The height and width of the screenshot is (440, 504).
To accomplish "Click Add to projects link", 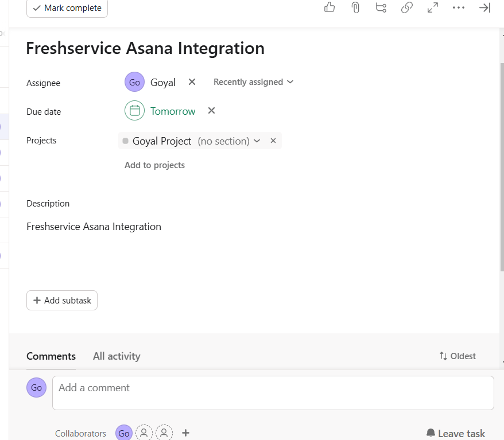I will (x=154, y=165).
